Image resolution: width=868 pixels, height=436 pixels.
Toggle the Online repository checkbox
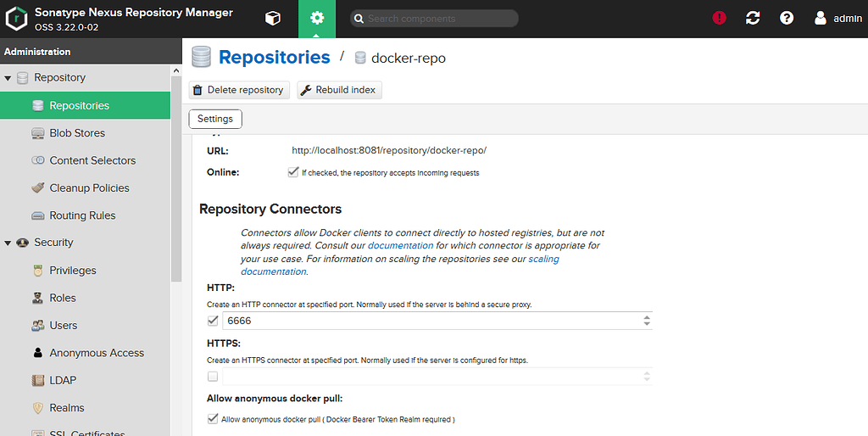click(293, 172)
